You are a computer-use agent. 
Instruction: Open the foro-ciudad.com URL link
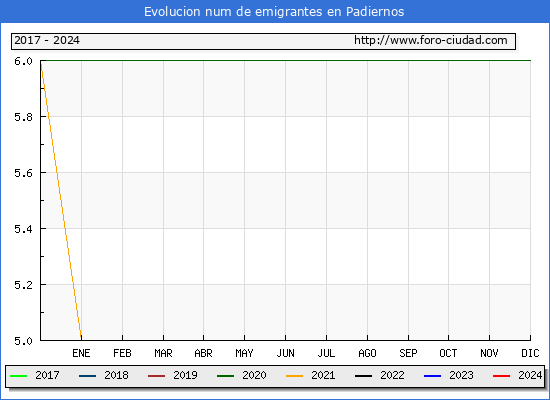click(431, 40)
